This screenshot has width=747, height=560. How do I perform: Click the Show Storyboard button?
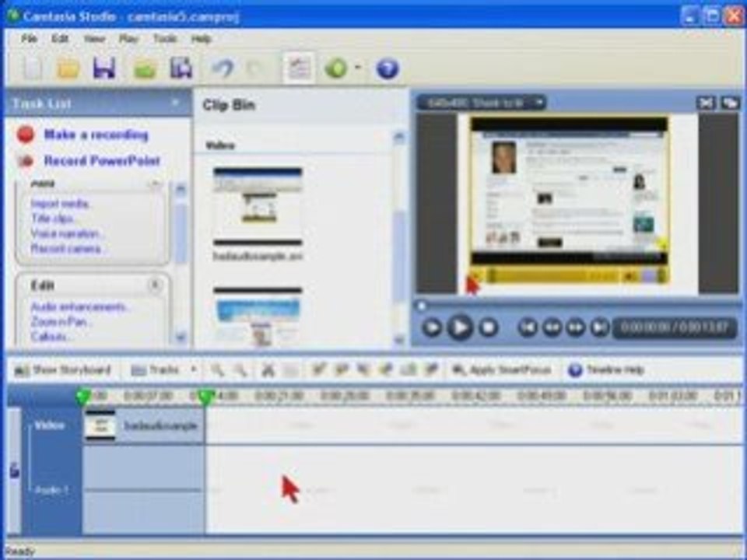coord(62,370)
